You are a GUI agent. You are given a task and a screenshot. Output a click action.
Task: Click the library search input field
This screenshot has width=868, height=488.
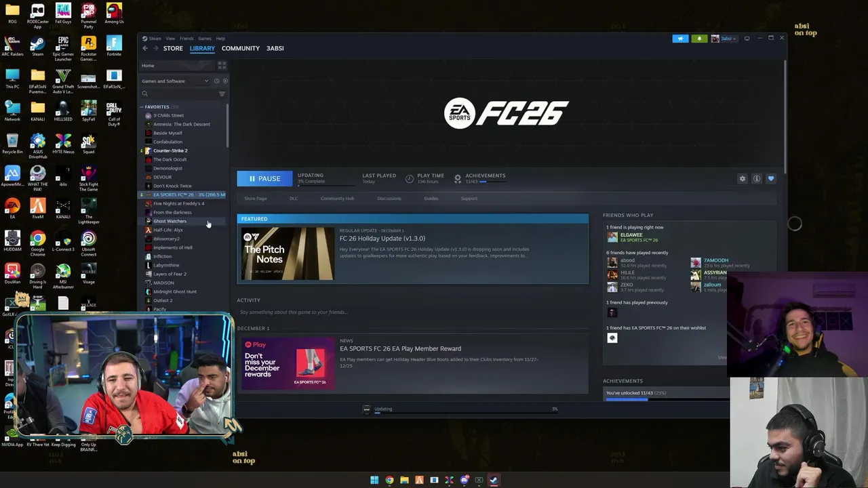pos(182,94)
